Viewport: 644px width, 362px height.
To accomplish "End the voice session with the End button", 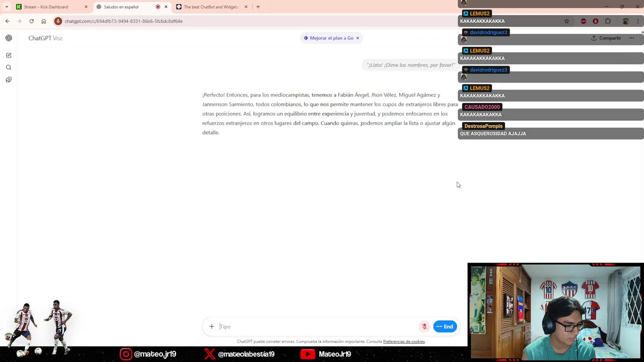I will (445, 327).
